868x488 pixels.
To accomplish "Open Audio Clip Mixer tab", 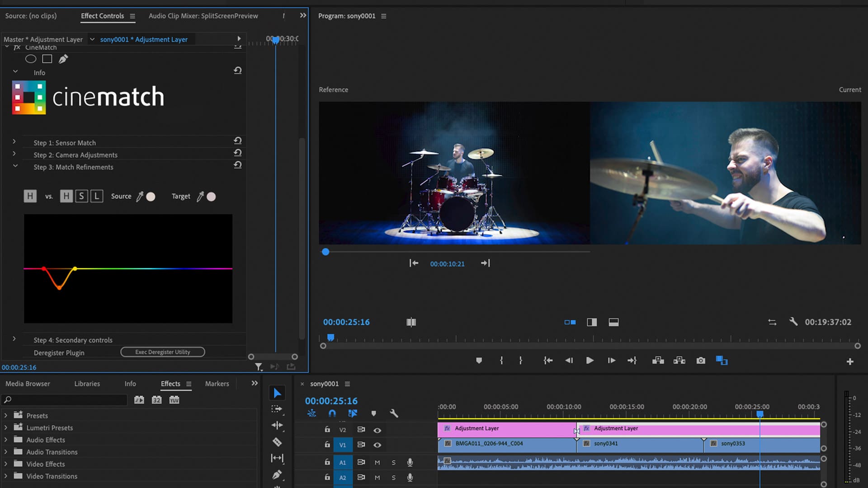I will pyautogui.click(x=203, y=16).
